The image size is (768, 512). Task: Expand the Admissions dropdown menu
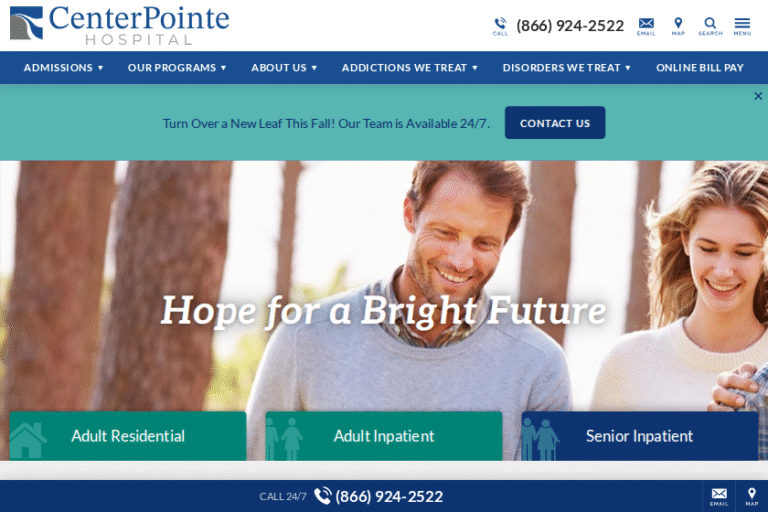[x=63, y=68]
